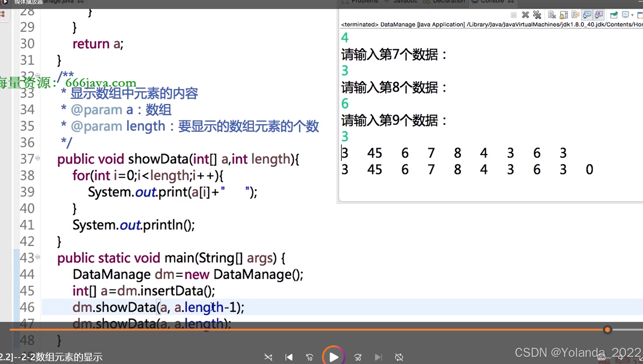Viewport: 643px width, 364px height.
Task: Play the video with the round play button
Action: 334,356
